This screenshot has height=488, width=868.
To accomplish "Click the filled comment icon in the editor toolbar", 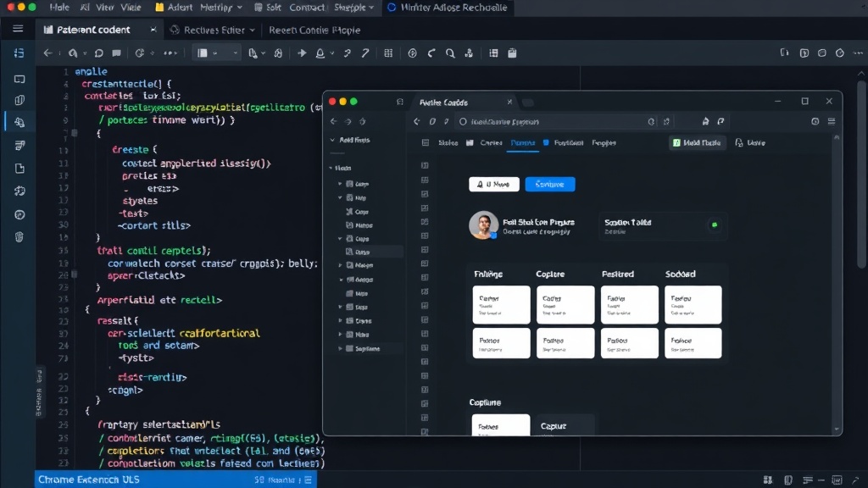I will 116,53.
